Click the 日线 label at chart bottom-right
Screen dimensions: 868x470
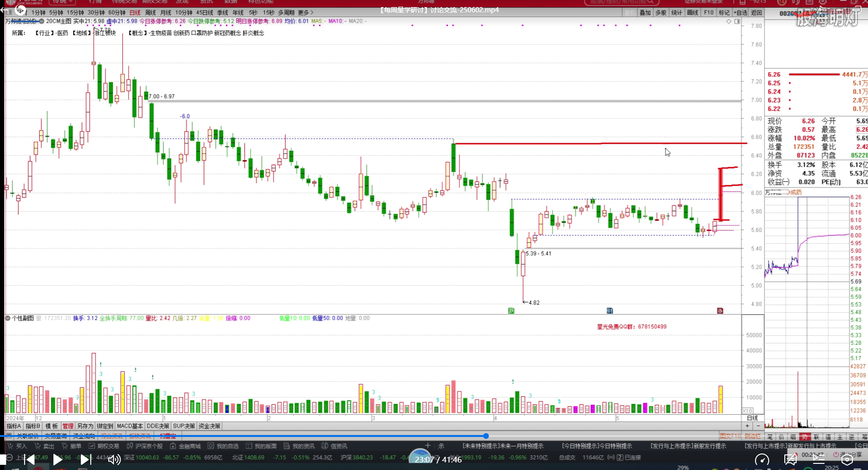(752, 418)
